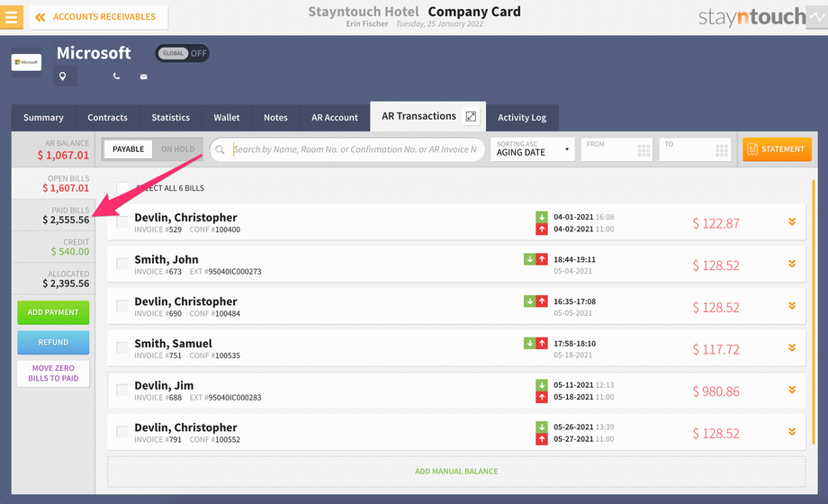Viewport: 828px width, 504px height.
Task: Open the Notes tab
Action: [275, 117]
